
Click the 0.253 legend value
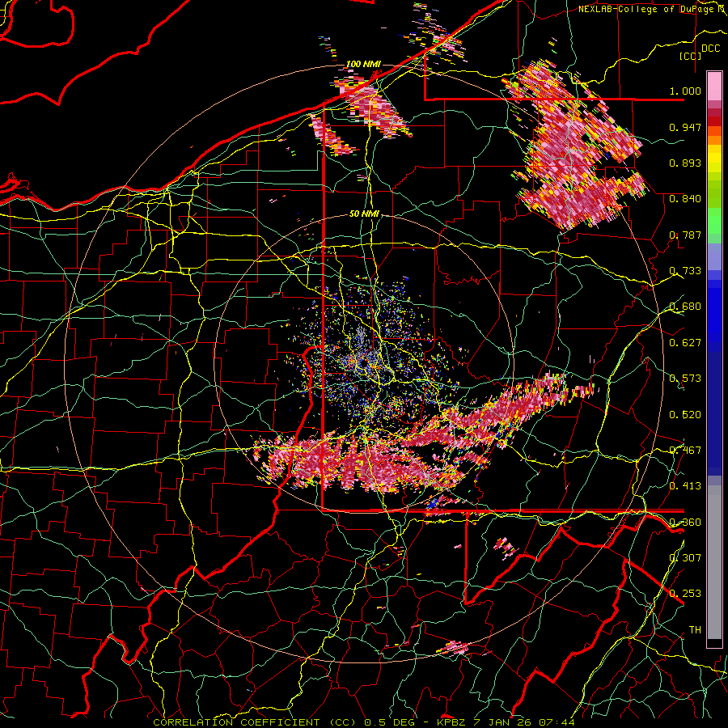tap(685, 594)
